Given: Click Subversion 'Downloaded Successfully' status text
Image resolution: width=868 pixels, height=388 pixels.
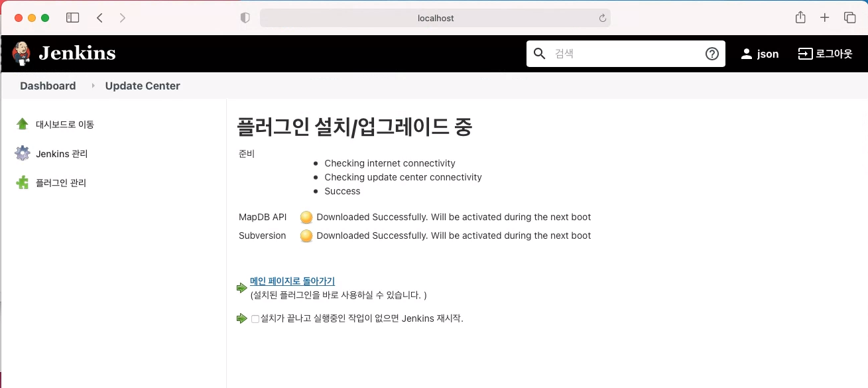Looking at the screenshot, I should (454, 235).
